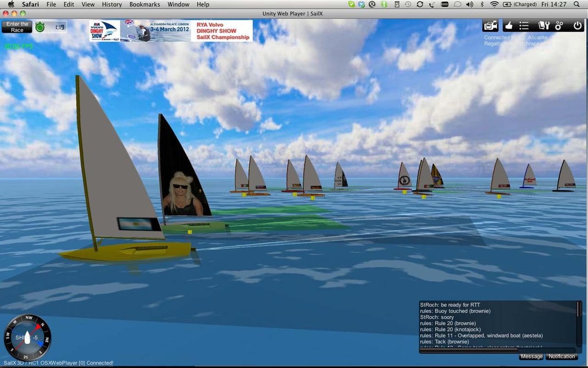Click the Wi-Fi status icon
Screen dimensions: 588x368
coord(494,4)
